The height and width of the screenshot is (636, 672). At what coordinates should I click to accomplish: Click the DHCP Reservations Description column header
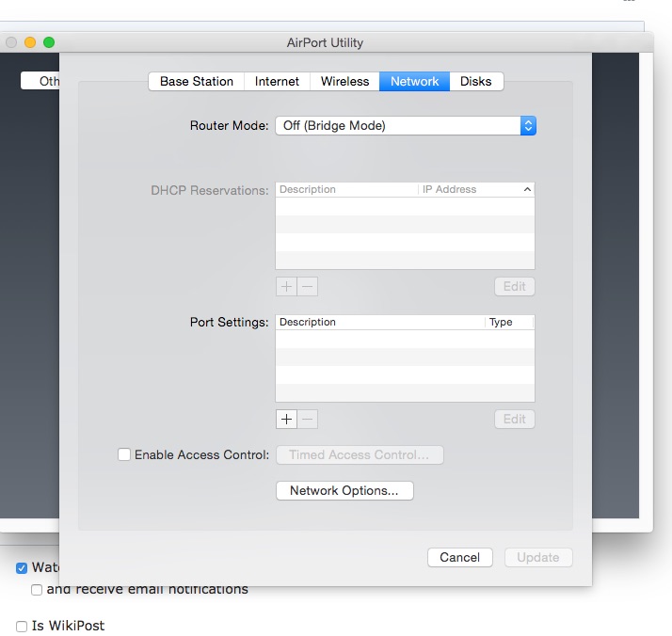pos(346,189)
